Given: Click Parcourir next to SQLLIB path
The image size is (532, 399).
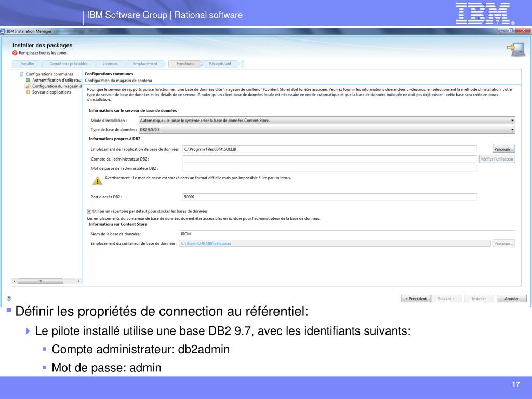Looking at the screenshot, I should [503, 149].
